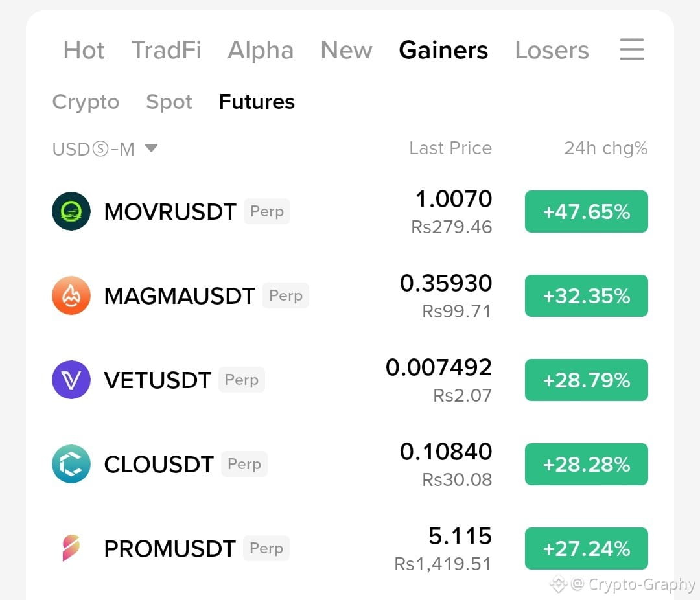Click the +28.79% change button

(586, 380)
